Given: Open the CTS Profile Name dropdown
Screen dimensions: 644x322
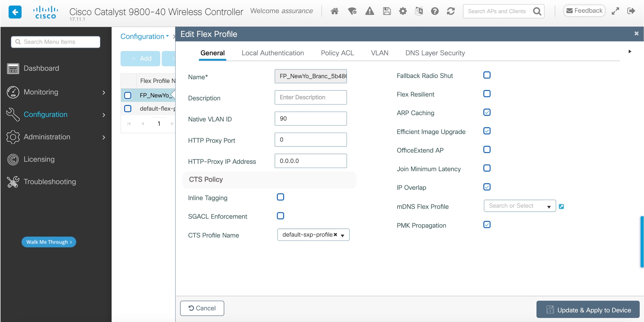Looking at the screenshot, I should tap(343, 235).
